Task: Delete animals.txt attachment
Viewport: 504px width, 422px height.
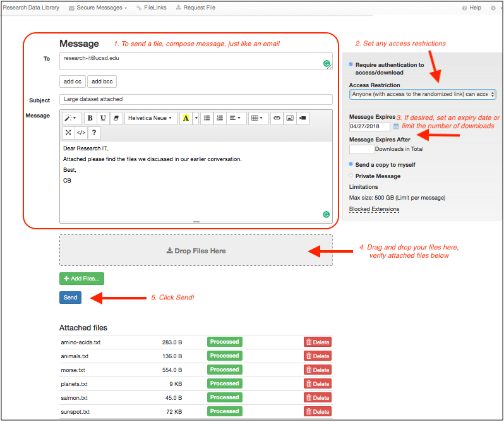Action: [x=318, y=356]
